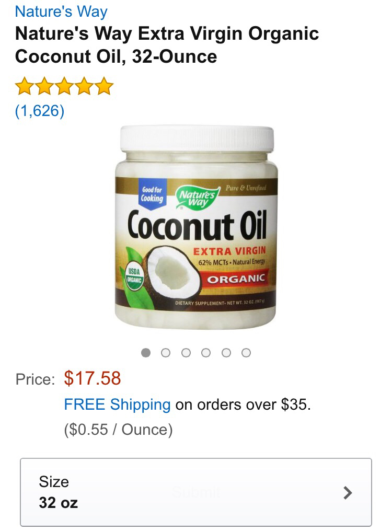The image size is (392, 532).
Task: Tap the product title text
Action: (167, 44)
